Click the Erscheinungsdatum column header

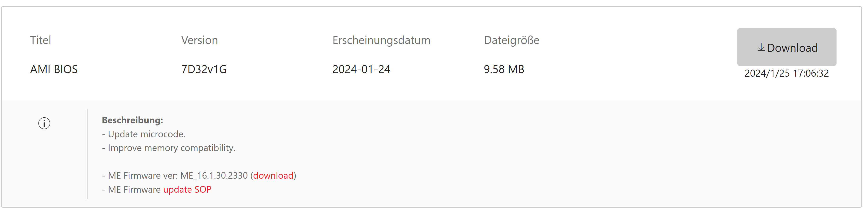point(381,40)
